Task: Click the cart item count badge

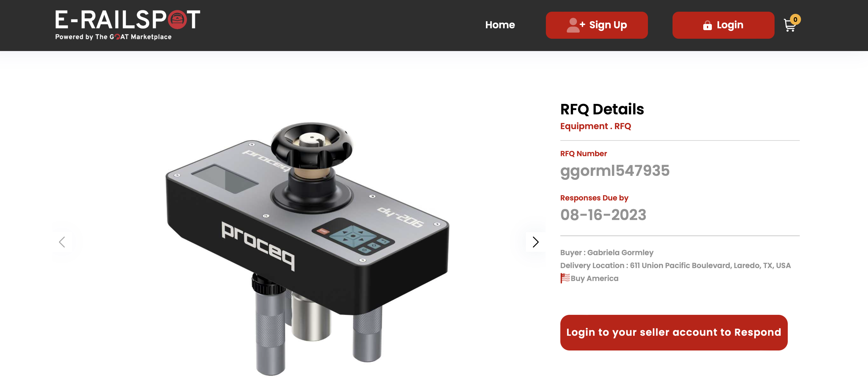Action: click(795, 19)
